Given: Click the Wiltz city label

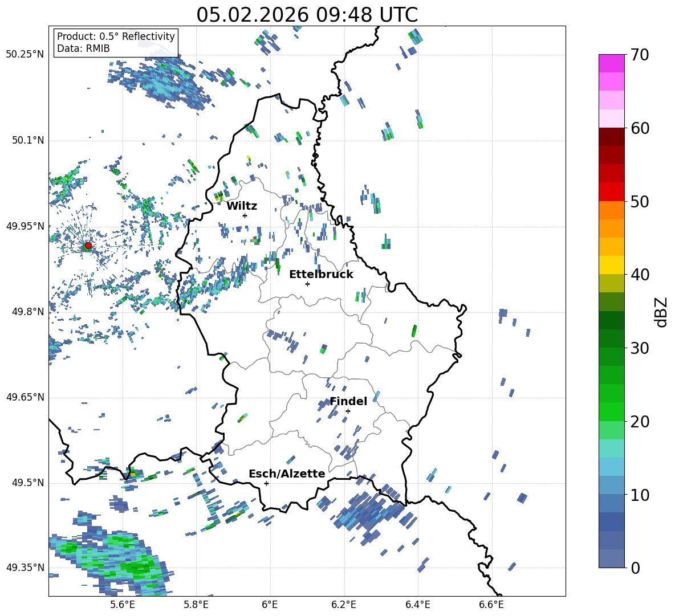Looking at the screenshot, I should click(242, 206).
